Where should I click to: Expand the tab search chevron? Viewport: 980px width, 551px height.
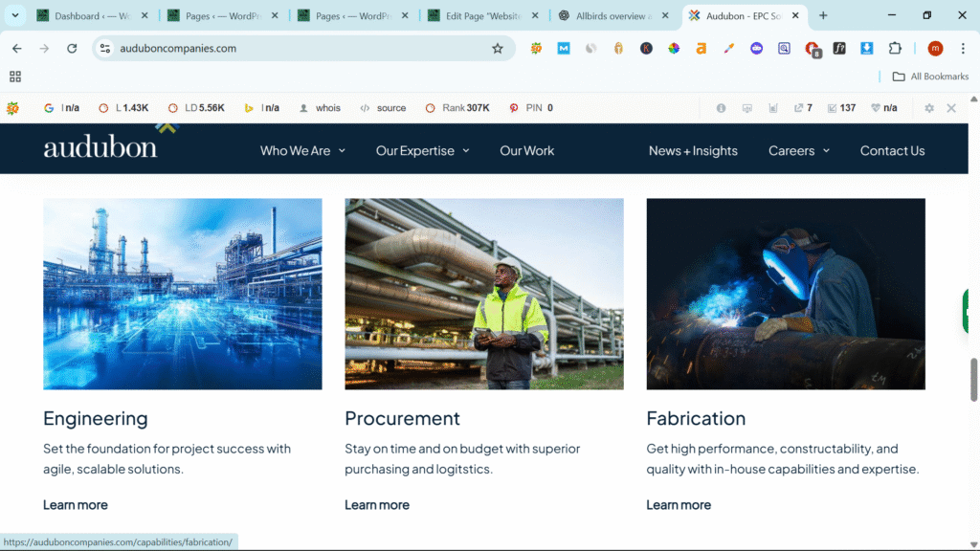pos(15,15)
